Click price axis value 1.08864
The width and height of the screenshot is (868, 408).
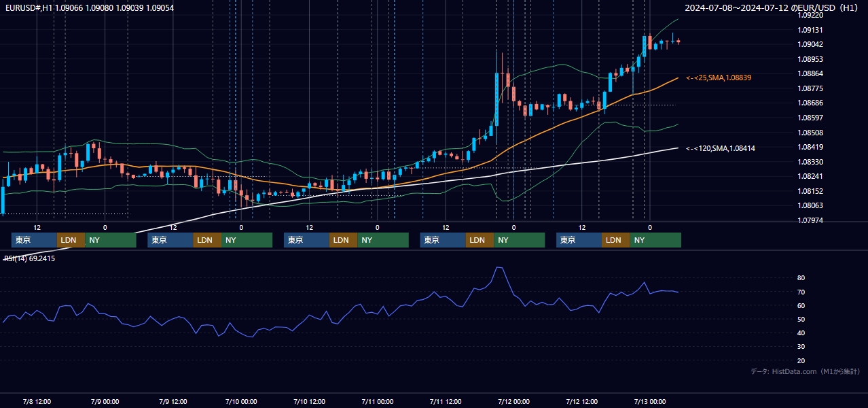(x=811, y=73)
